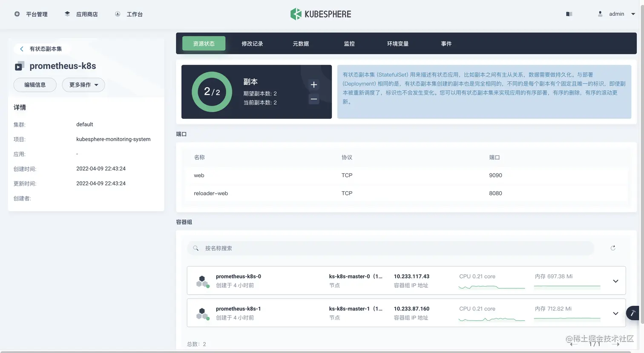
Task: Increase replica count with the plus button
Action: 314,85
